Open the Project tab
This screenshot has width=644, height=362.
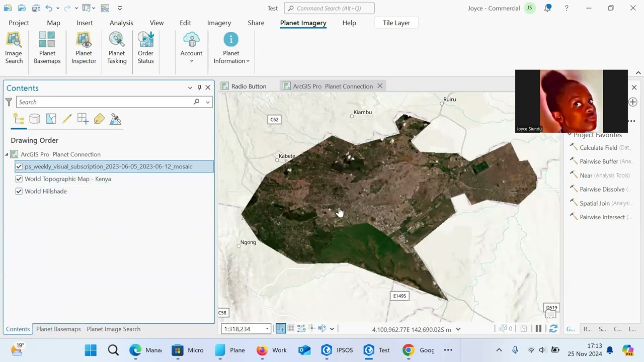(x=19, y=23)
